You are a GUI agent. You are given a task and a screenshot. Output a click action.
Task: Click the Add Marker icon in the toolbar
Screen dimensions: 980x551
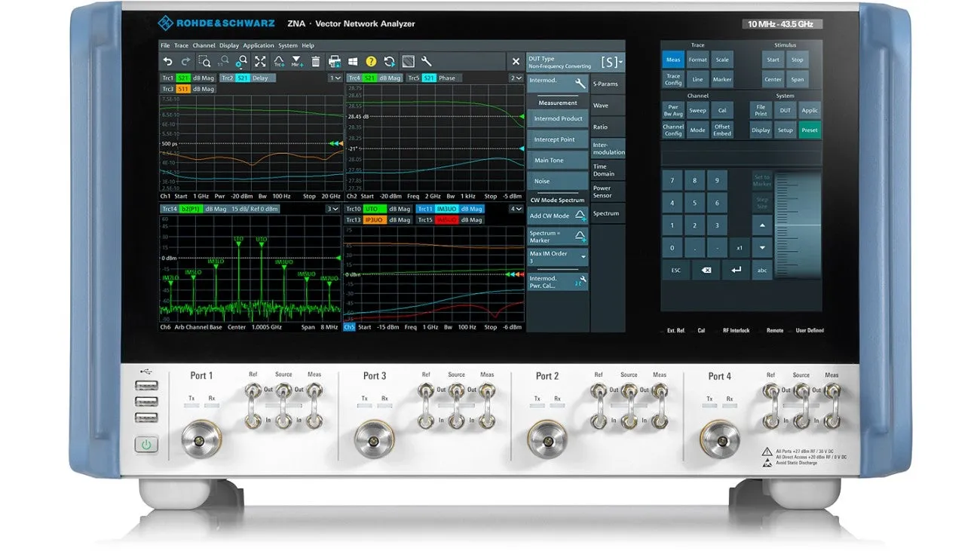pos(296,61)
